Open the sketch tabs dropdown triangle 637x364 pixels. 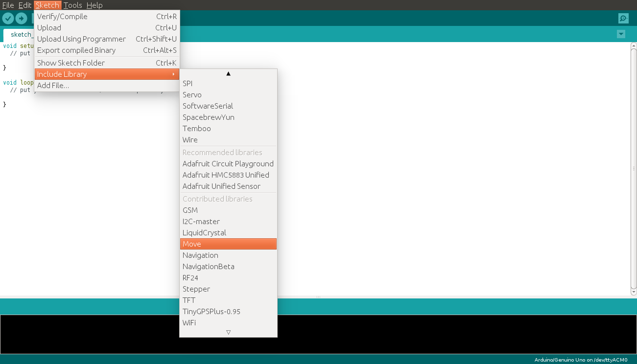point(621,34)
